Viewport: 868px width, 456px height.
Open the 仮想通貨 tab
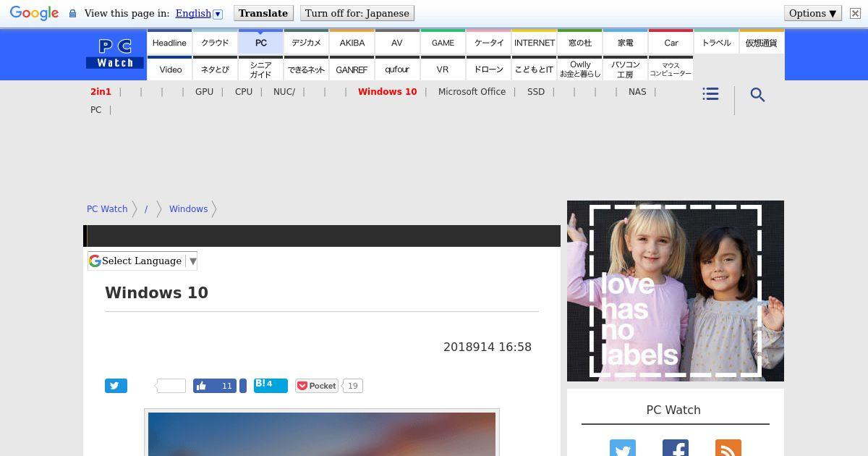(762, 43)
